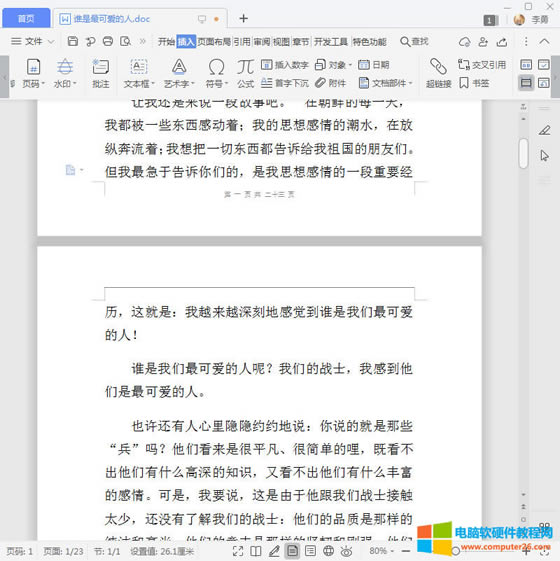The image size is (560, 561).
Task: Open the 公式 formula tool
Action: tap(245, 74)
